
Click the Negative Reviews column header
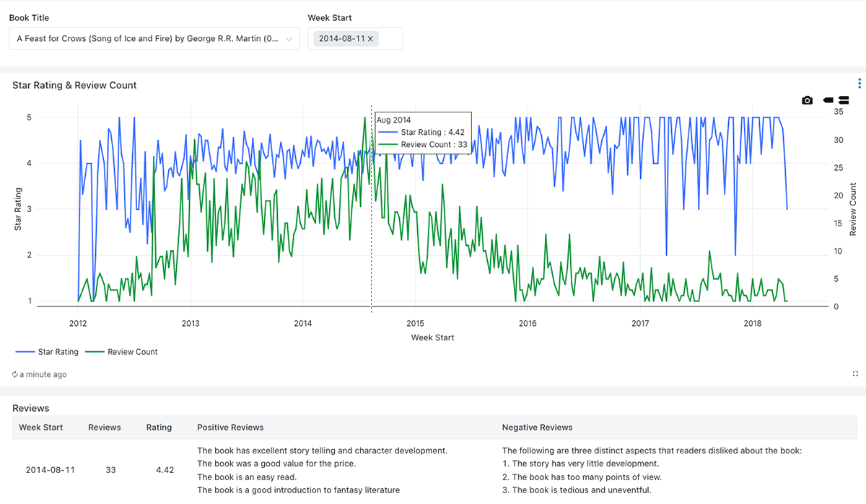[537, 428]
